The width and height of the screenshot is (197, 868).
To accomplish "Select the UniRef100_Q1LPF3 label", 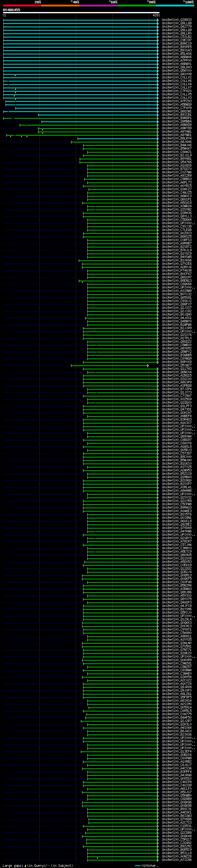I will (x=177, y=406).
